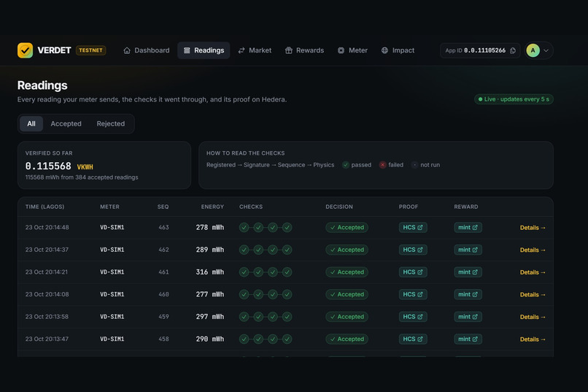Click the Accepted badge in row 463
The image size is (588, 392).
point(347,227)
